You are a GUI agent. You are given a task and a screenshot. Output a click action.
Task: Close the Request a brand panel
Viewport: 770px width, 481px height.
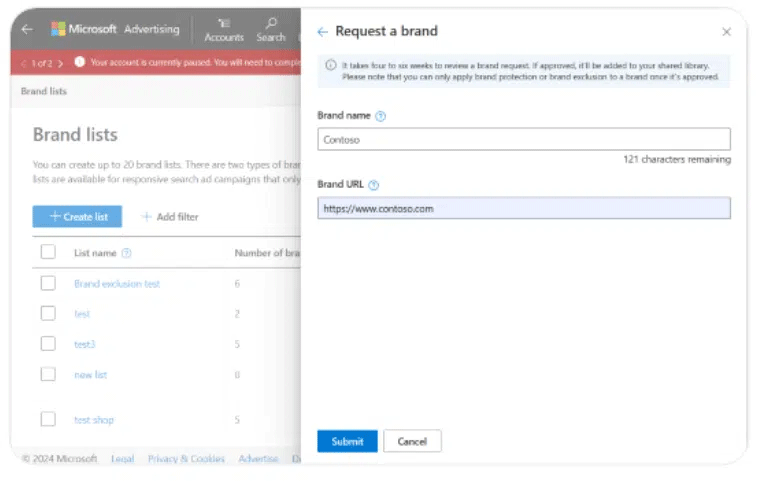726,32
